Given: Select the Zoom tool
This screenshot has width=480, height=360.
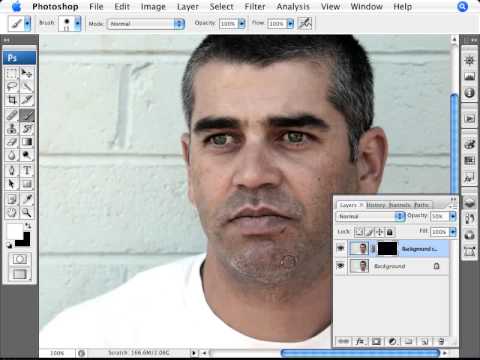Looking at the screenshot, I should point(27,213).
